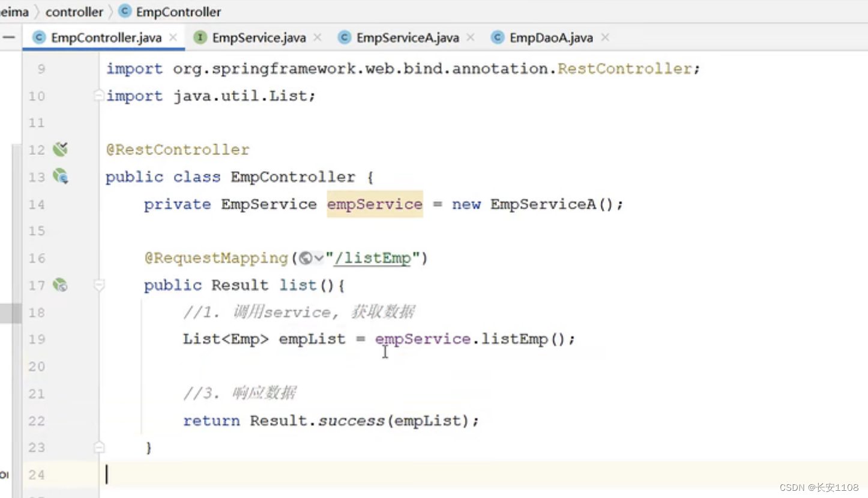Click line number 19 in the gutter
This screenshot has width=868, height=498.
tap(37, 339)
